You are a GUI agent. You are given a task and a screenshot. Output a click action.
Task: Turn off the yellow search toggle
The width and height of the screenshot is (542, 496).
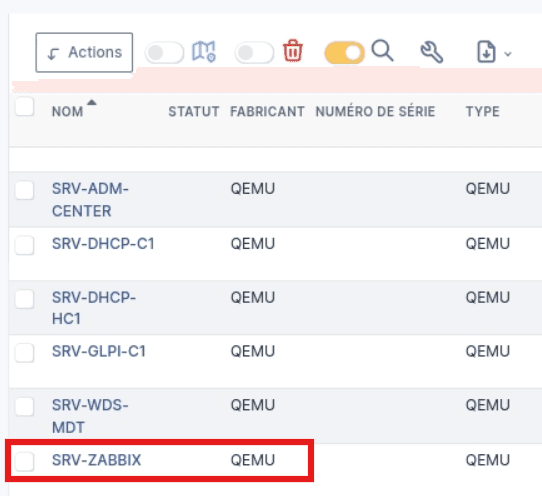[344, 53]
